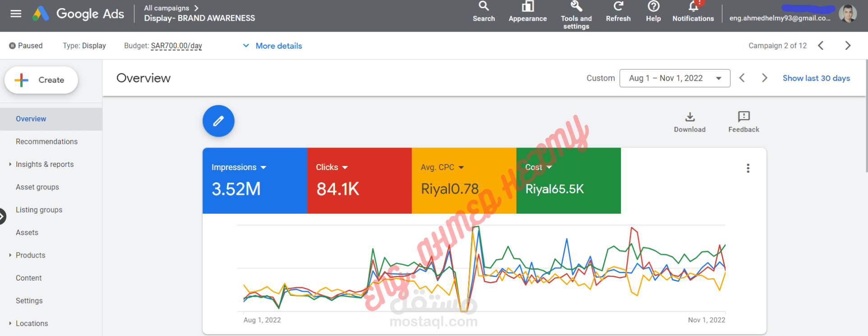The image size is (868, 336).
Task: Edit the SAR700.00/day budget
Action: 176,46
